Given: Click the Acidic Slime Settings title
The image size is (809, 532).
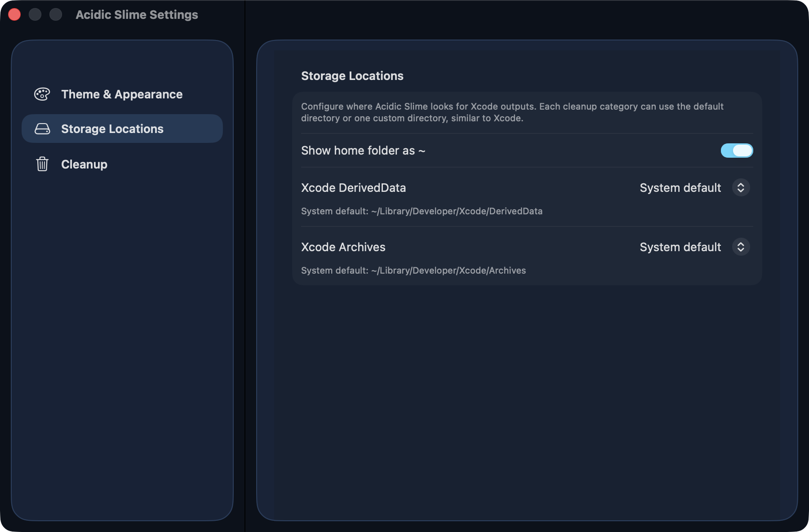Looking at the screenshot, I should click(137, 14).
